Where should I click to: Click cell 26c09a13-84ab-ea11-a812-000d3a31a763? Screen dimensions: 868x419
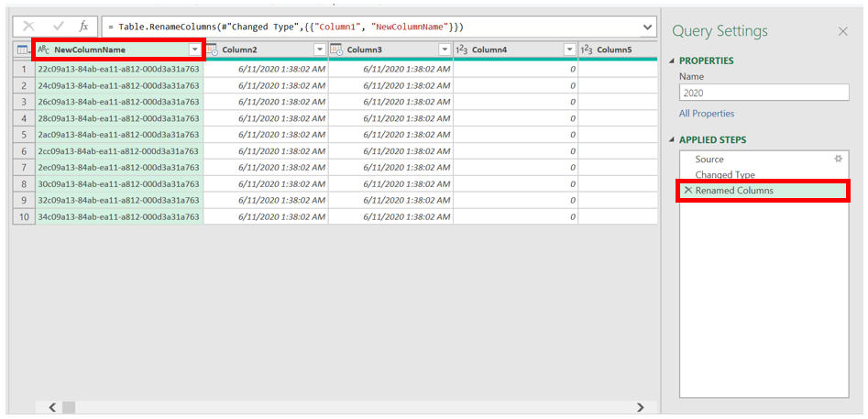tap(119, 102)
